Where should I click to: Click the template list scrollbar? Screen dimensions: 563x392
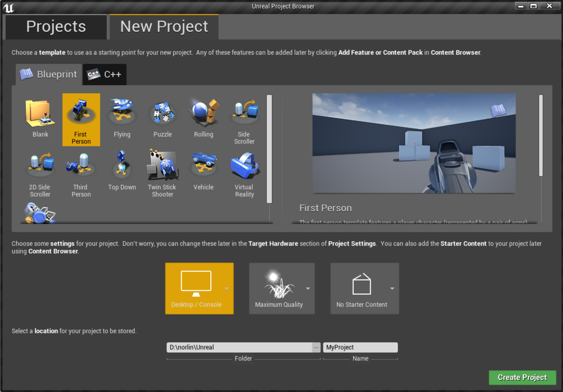pyautogui.click(x=269, y=149)
